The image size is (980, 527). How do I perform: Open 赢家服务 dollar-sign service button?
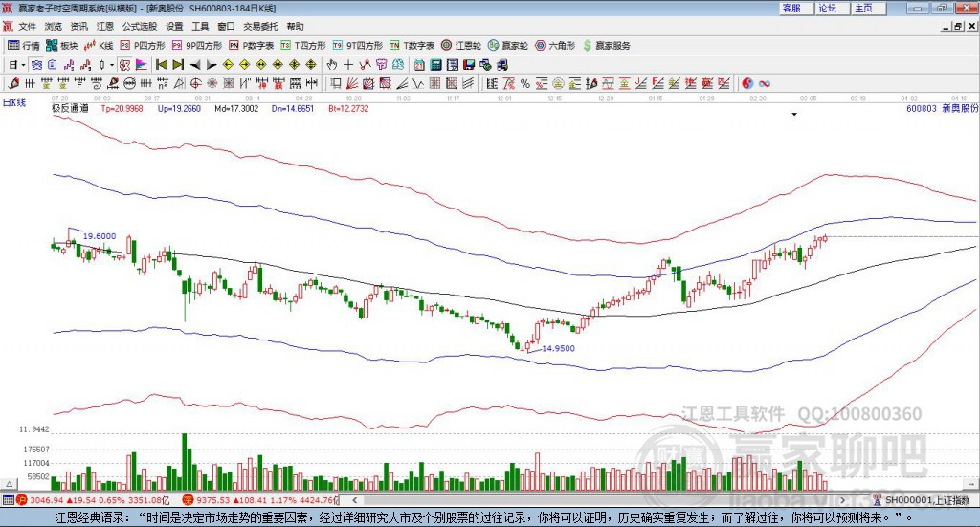click(x=606, y=46)
